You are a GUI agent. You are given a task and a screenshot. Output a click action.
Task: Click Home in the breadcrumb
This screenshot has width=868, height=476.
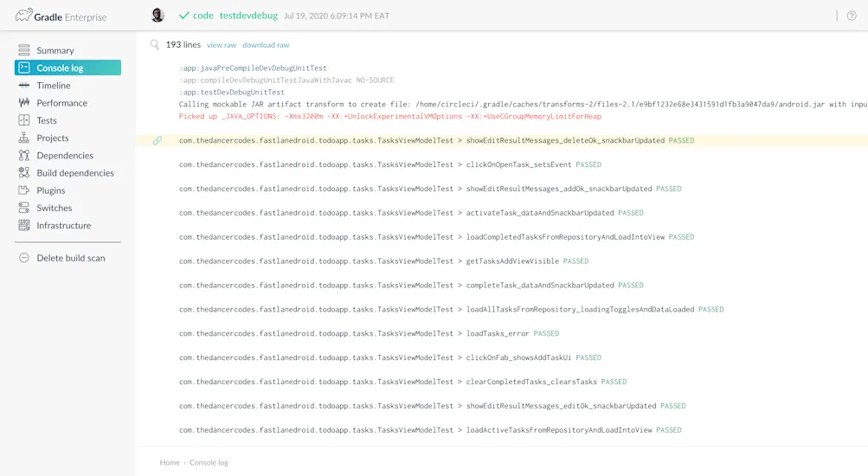click(170, 462)
